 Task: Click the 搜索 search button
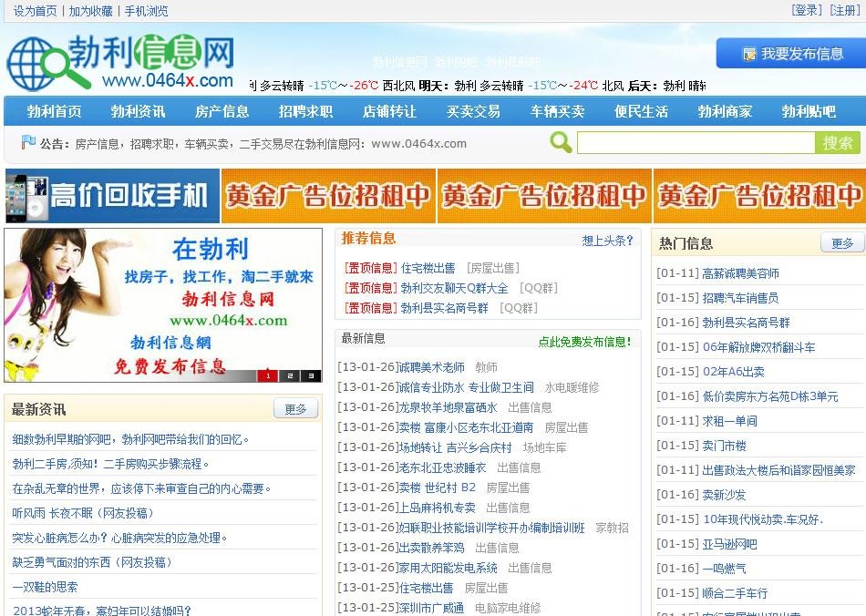[x=837, y=143]
